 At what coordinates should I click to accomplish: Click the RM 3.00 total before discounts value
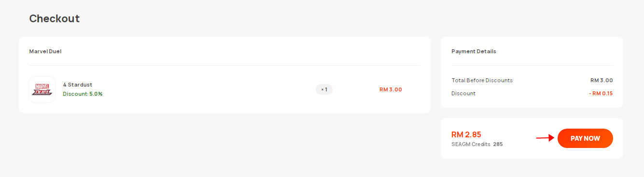pyautogui.click(x=602, y=80)
